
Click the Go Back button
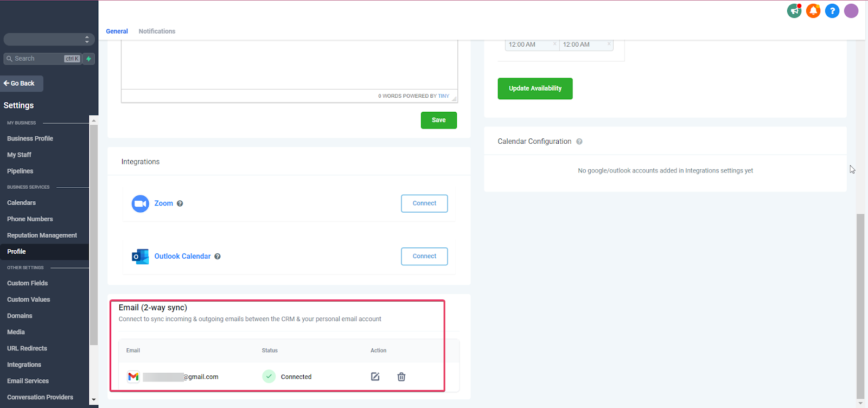pos(22,84)
